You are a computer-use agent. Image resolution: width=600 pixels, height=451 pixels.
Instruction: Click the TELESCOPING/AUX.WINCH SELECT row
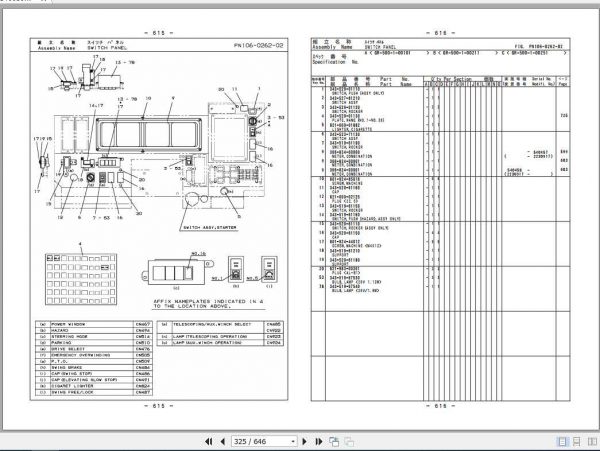tap(220, 327)
